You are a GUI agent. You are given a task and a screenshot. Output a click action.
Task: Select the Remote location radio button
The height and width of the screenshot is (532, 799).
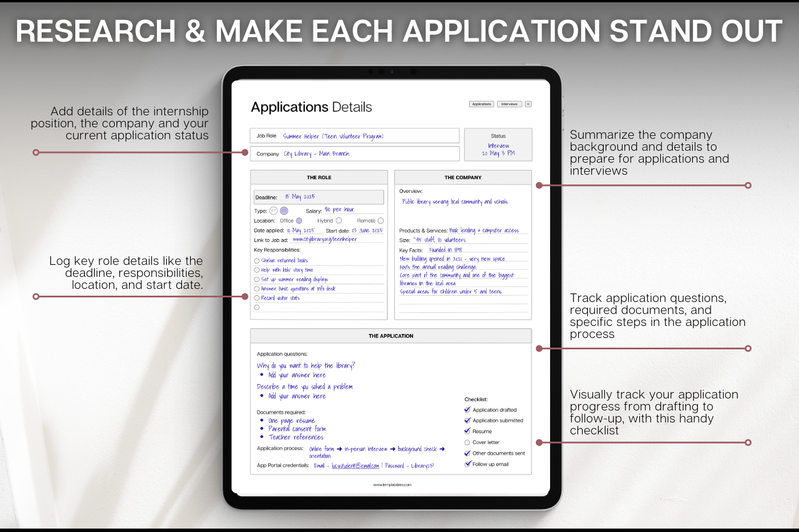click(x=381, y=221)
